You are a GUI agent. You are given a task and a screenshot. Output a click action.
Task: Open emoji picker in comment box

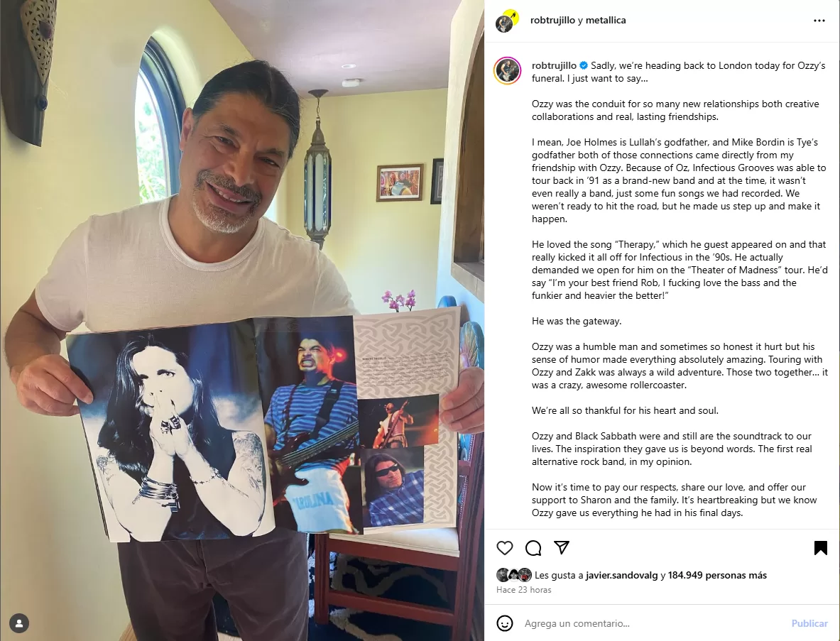pos(505,623)
